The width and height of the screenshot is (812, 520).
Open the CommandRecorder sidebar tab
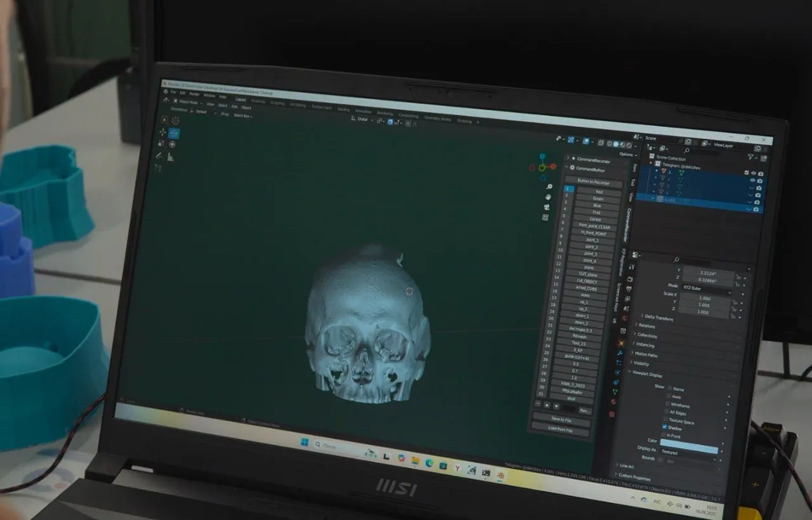click(x=628, y=224)
